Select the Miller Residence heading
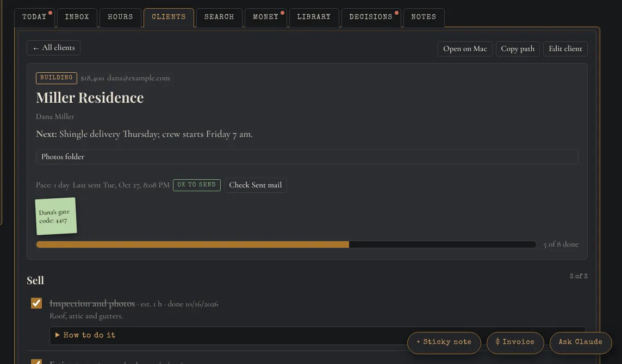The image size is (622, 364). [x=90, y=98]
